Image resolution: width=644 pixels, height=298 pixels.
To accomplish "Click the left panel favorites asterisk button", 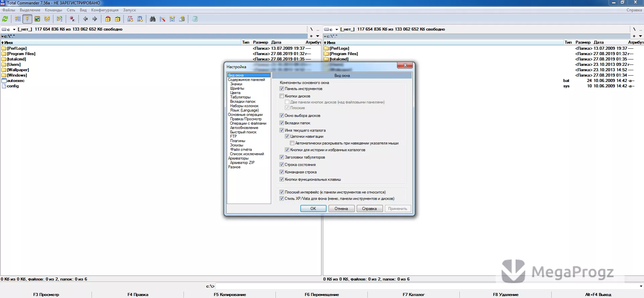I will click(x=311, y=36).
